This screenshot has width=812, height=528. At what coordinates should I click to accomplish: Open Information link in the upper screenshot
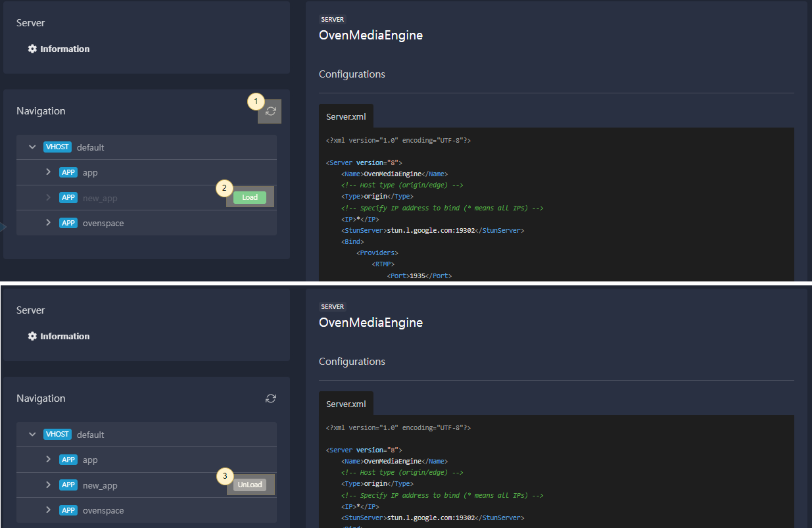(64, 49)
